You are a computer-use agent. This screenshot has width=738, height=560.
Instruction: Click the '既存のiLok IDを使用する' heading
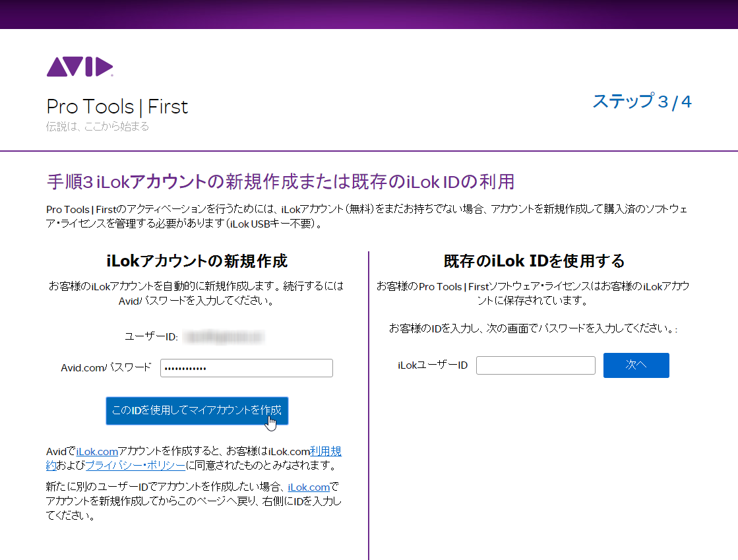(x=534, y=261)
